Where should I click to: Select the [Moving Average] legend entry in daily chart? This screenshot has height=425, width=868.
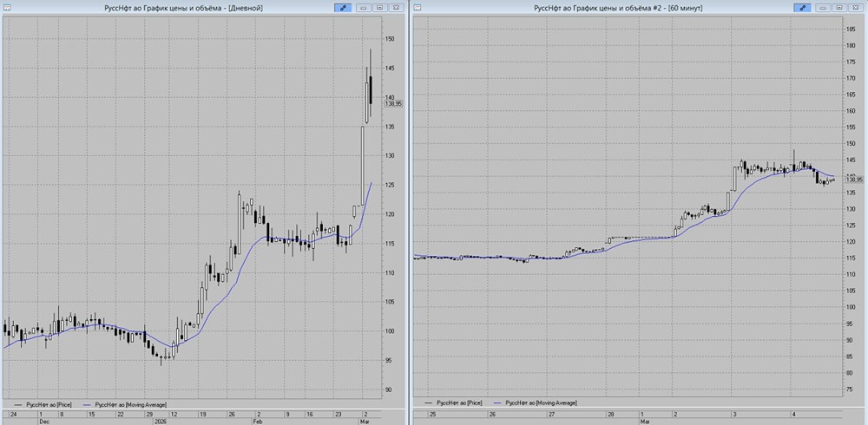pos(124,404)
